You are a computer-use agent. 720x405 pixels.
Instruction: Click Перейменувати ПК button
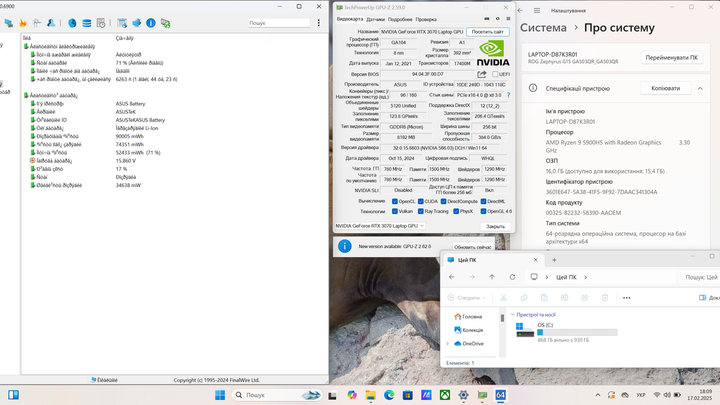pos(671,58)
